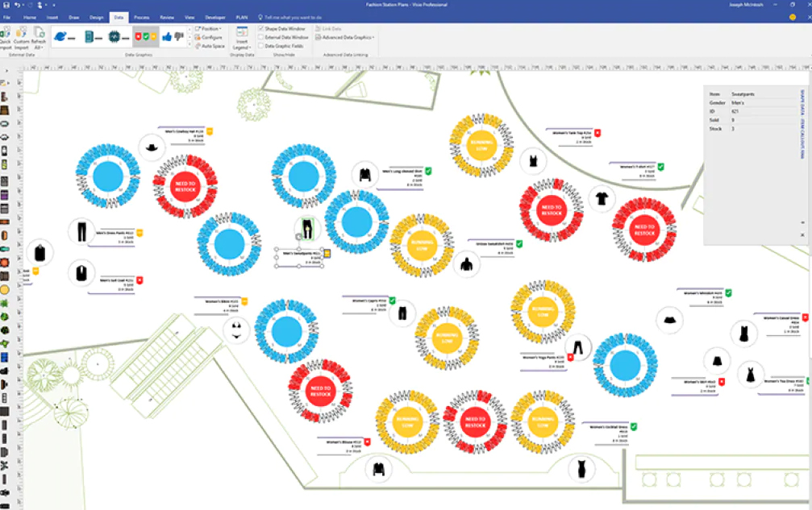
Task: Open the PLAN tab
Action: point(242,17)
